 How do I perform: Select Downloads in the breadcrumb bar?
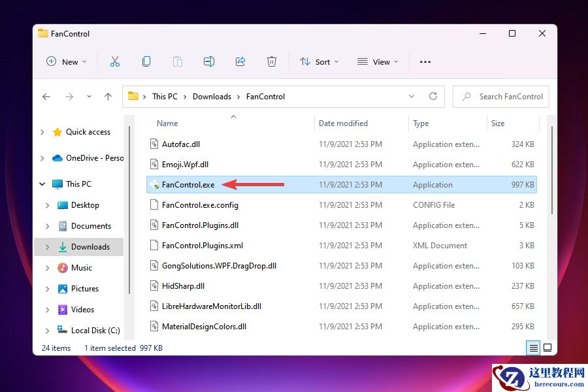coord(212,96)
